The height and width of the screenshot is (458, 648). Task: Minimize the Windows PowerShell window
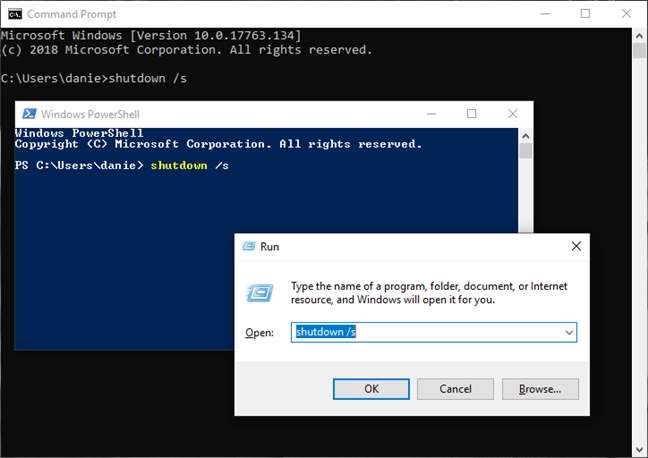click(431, 114)
